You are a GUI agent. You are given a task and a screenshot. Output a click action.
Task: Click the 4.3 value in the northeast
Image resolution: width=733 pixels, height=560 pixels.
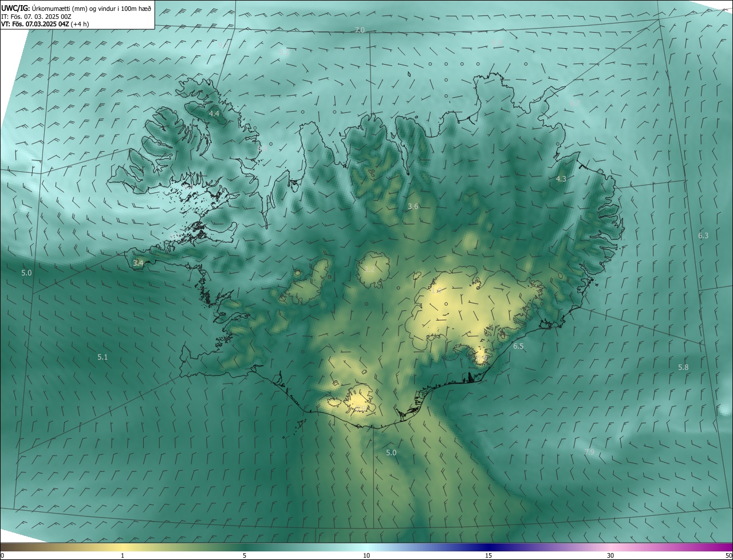[561, 179]
